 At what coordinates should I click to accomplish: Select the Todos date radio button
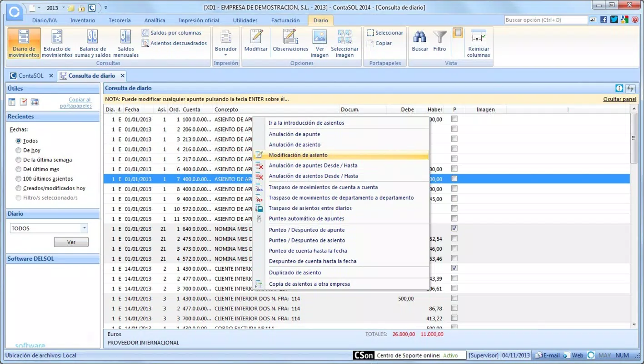click(x=18, y=141)
